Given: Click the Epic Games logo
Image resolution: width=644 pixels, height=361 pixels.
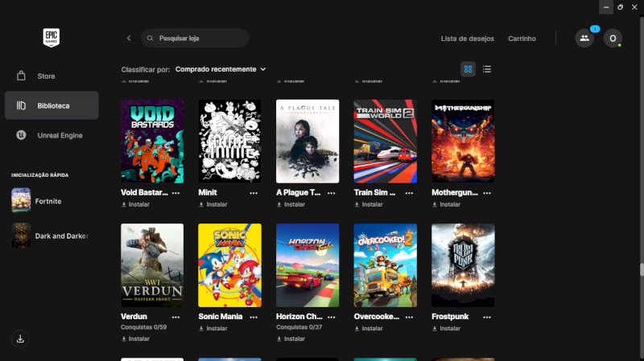Looking at the screenshot, I should pyautogui.click(x=52, y=38).
